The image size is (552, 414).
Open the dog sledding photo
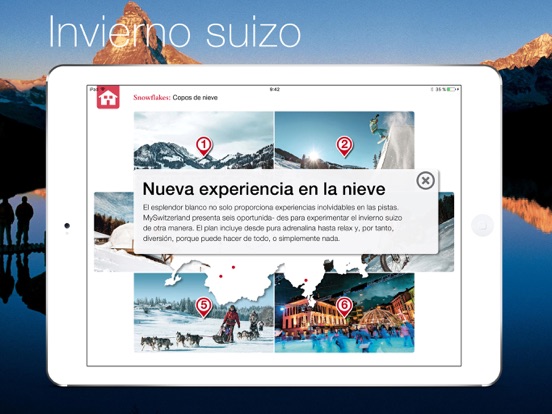coord(204,313)
